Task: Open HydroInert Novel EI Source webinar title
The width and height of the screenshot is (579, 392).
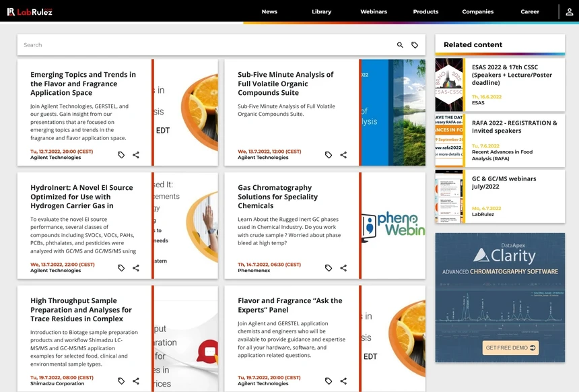Action: coord(81,197)
